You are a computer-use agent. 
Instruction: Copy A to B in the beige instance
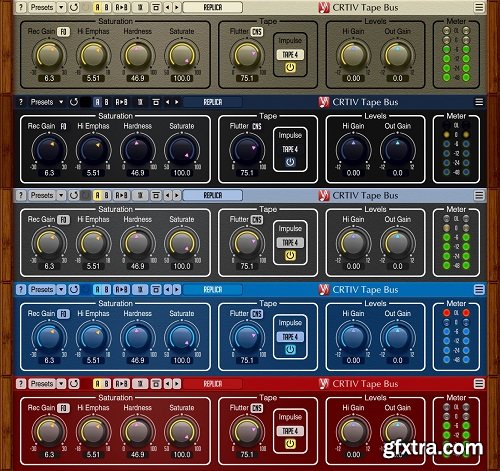pos(121,7)
